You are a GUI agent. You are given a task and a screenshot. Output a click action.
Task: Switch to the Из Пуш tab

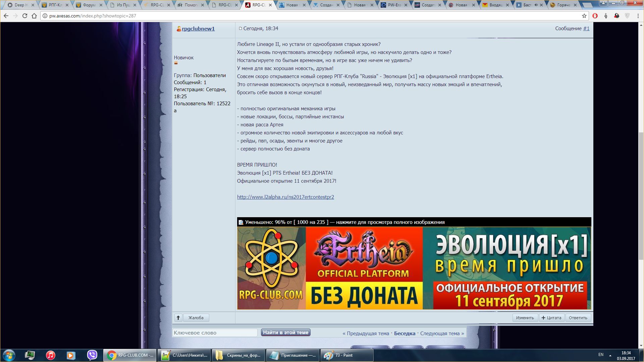(x=123, y=5)
